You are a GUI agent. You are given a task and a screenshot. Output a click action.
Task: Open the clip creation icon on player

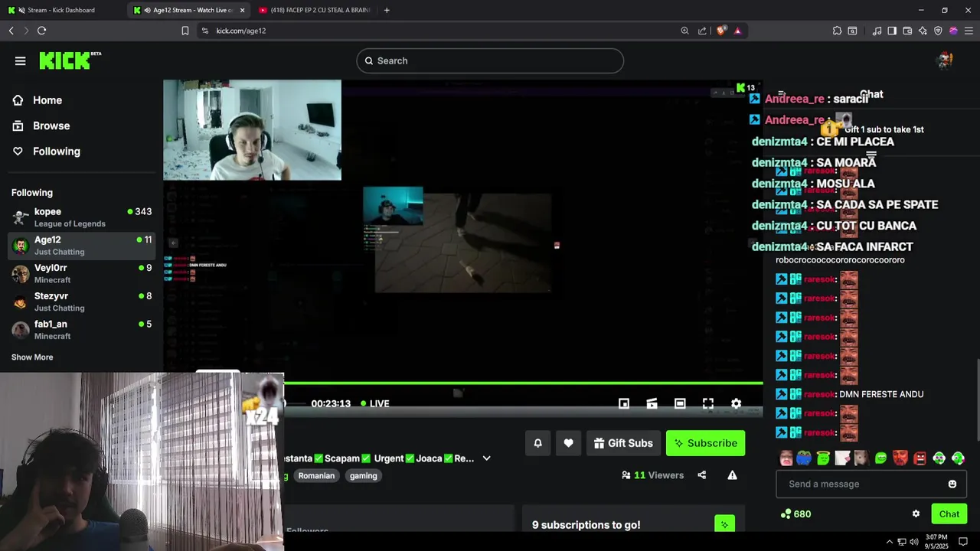pos(652,403)
